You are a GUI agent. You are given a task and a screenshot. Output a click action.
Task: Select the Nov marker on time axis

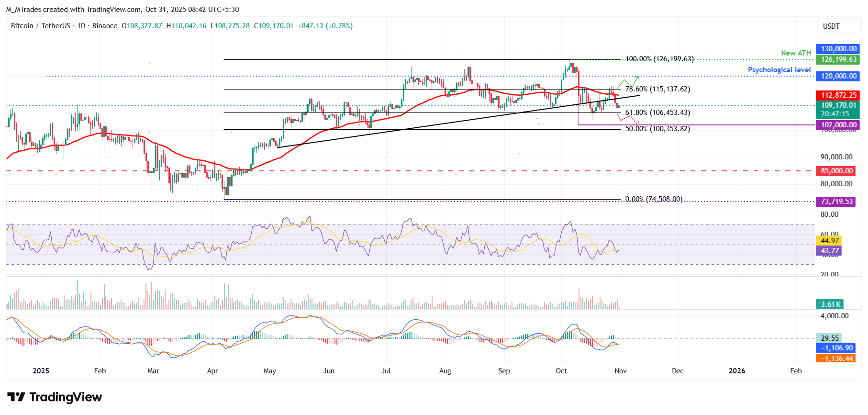click(x=620, y=371)
